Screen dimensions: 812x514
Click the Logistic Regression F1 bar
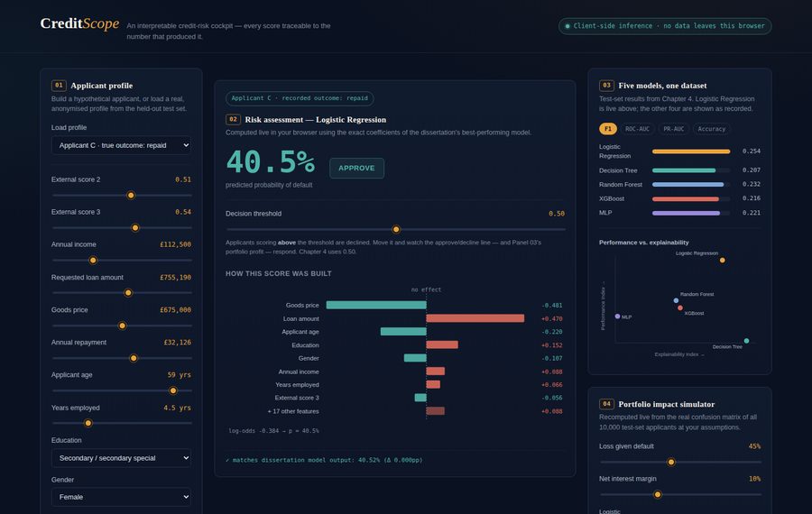(x=691, y=151)
